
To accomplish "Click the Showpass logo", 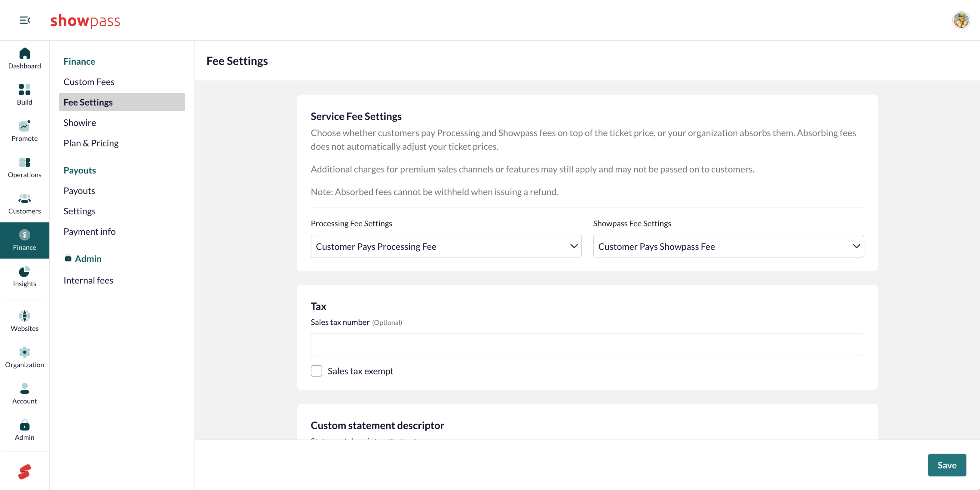I will pos(85,21).
